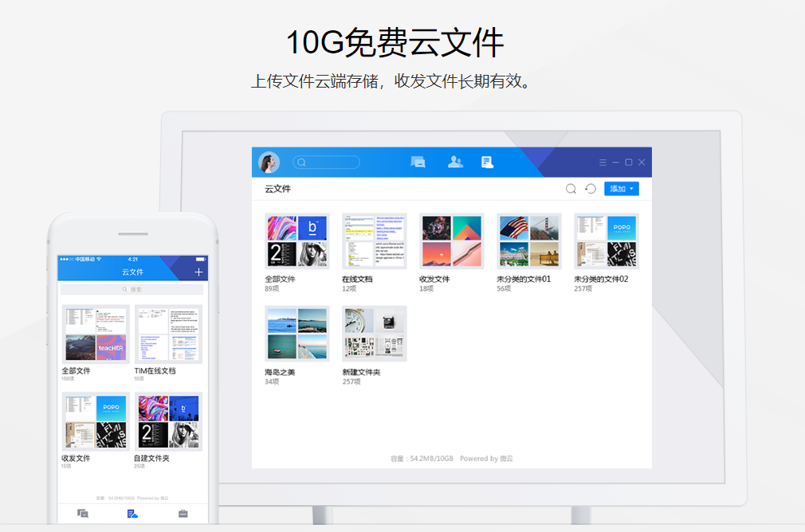
Task: Tap the 自建文件夹 name label on the phone
Action: 151,458
